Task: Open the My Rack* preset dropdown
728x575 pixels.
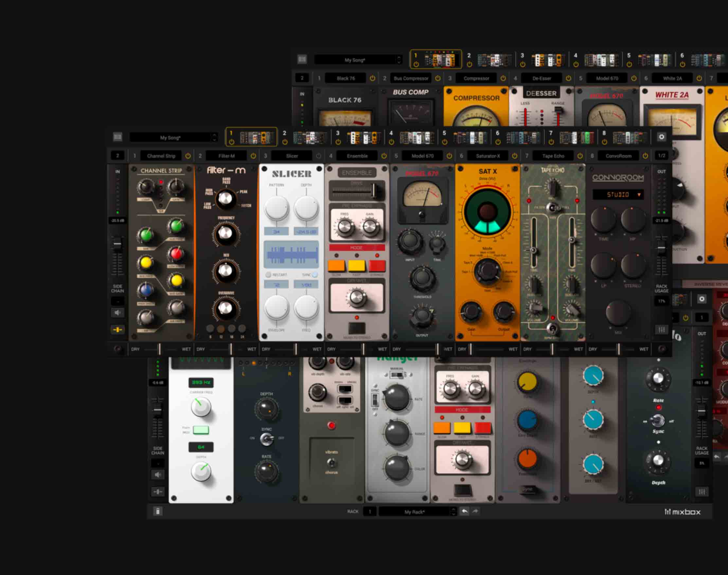Action: (x=418, y=512)
